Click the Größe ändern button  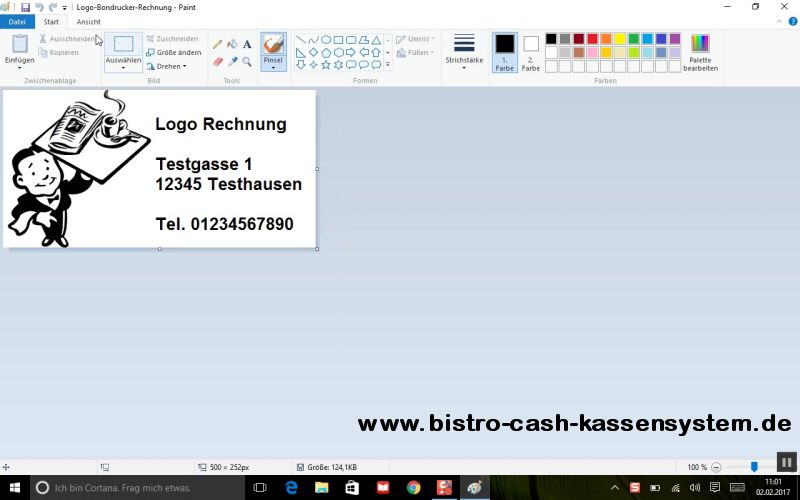click(x=173, y=52)
